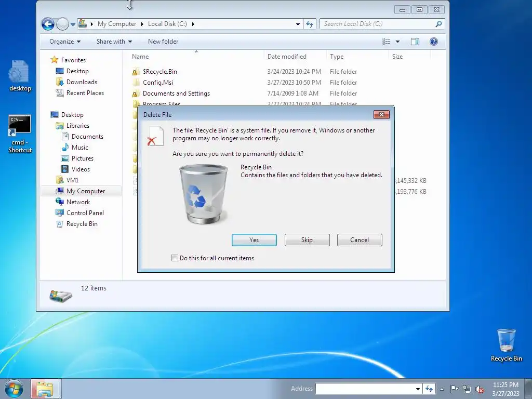Viewport: 532px width, 399px height.
Task: Cancel the Delete File dialog
Action: click(360, 240)
